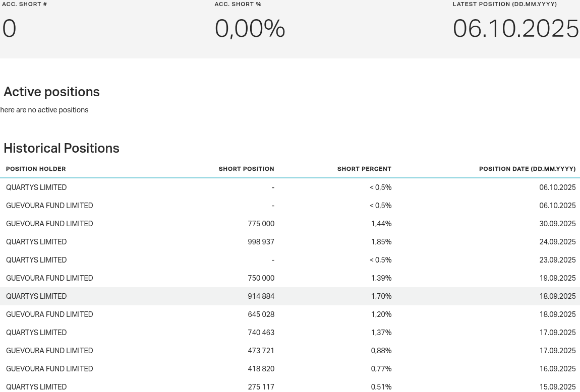580x392 pixels.
Task: Click the 16.09.2025 position date
Action: 557,369
